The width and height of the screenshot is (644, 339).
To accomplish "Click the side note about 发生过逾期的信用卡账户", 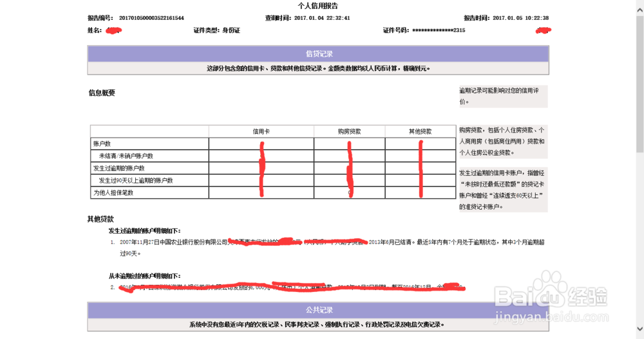I will pyautogui.click(x=503, y=190).
